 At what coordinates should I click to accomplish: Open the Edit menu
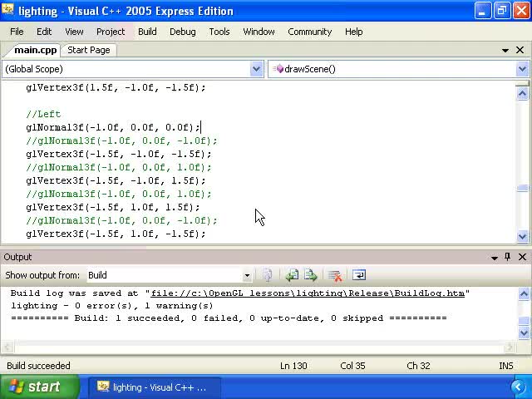click(44, 32)
